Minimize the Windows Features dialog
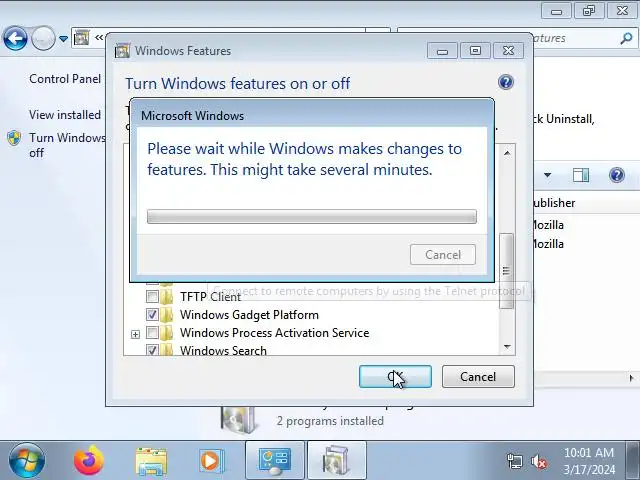640x480 pixels. coord(442,51)
